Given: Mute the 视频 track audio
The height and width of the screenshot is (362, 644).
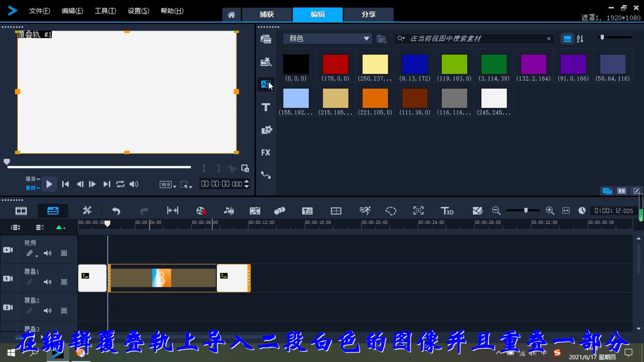Looking at the screenshot, I should tap(48, 253).
